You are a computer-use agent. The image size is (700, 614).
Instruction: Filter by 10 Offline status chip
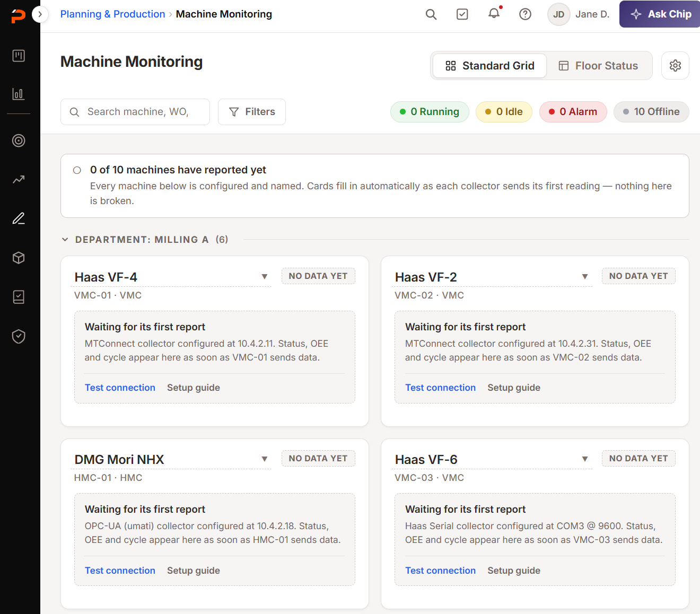tap(651, 112)
